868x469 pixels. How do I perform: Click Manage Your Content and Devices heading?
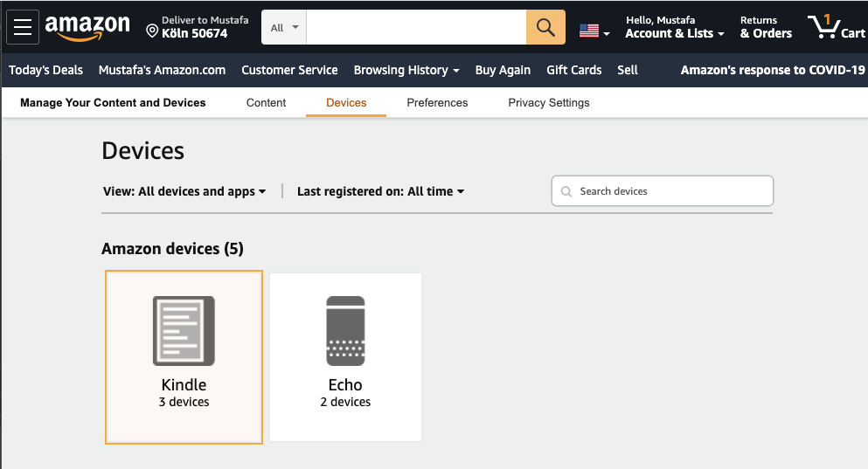(x=113, y=103)
